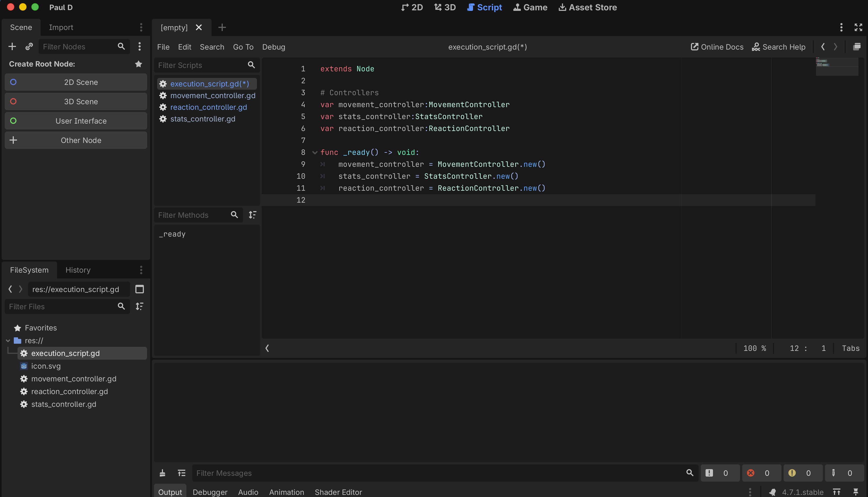Open the Edit menu
This screenshot has width=868, height=497.
click(184, 47)
